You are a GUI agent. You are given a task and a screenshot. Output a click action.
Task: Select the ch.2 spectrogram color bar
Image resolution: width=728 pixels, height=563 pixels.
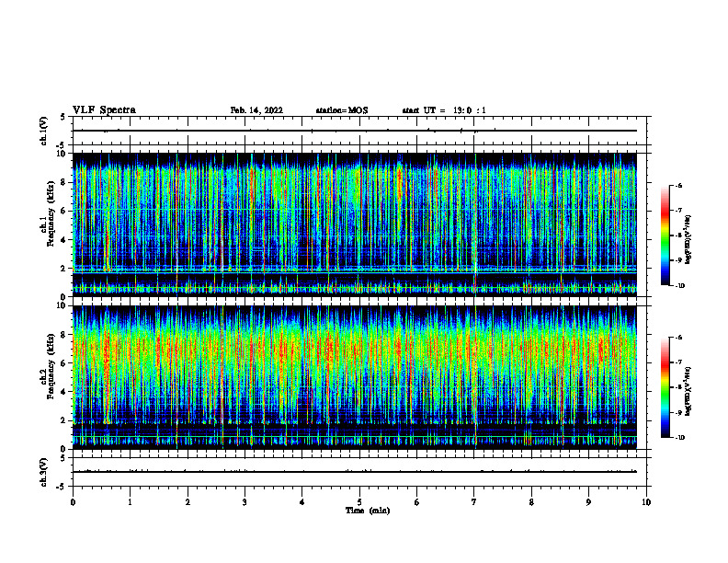[665, 387]
